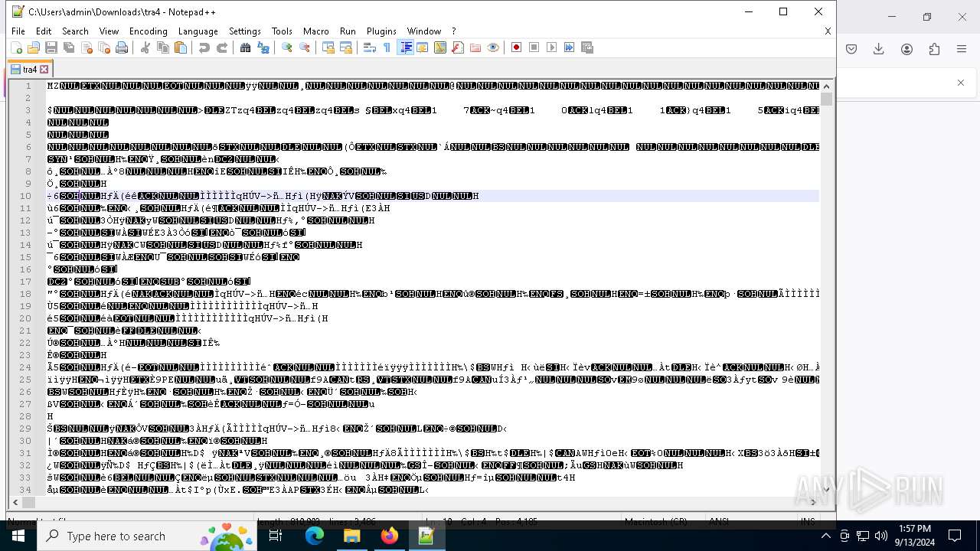This screenshot has height=551, width=980.
Task: Launch Microsoft Edge from the taskbar
Action: (x=315, y=536)
